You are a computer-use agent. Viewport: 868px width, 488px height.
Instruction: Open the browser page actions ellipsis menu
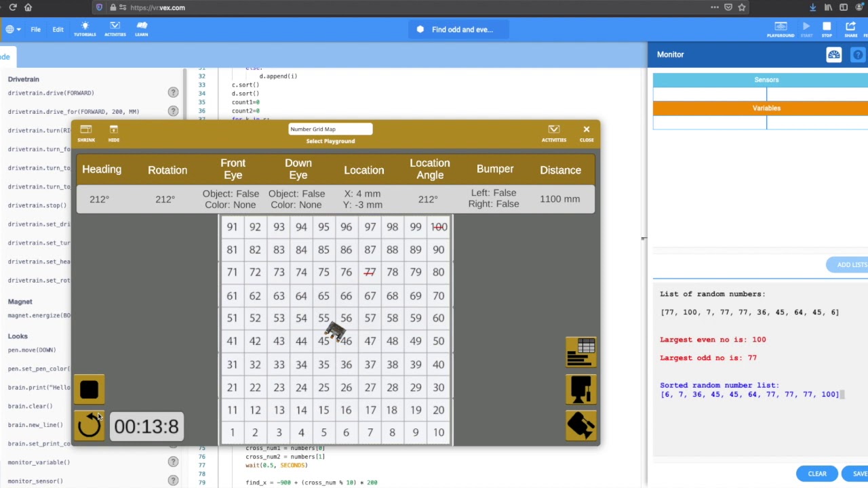coord(715,7)
